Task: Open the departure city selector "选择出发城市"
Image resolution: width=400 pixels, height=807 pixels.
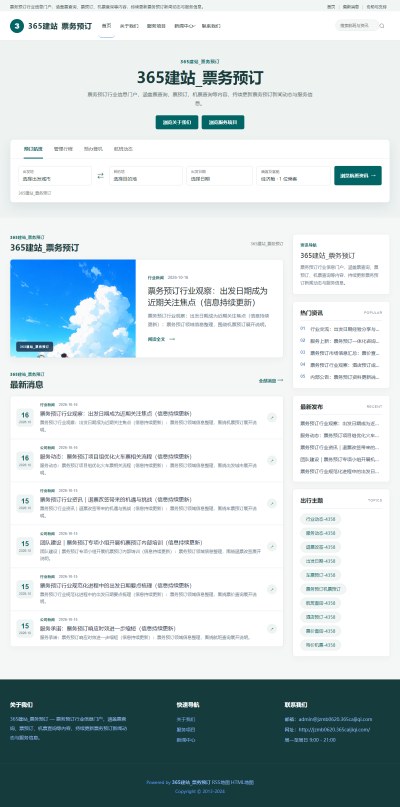Action: (x=55, y=176)
